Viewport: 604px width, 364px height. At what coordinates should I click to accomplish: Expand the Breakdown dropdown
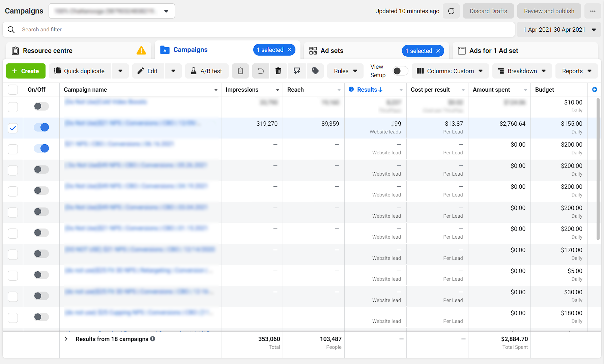pyautogui.click(x=521, y=71)
